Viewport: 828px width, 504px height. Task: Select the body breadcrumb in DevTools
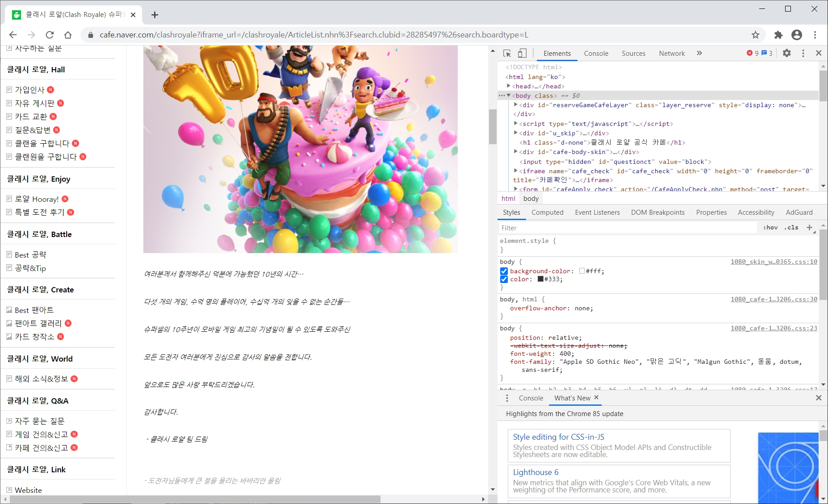(531, 199)
